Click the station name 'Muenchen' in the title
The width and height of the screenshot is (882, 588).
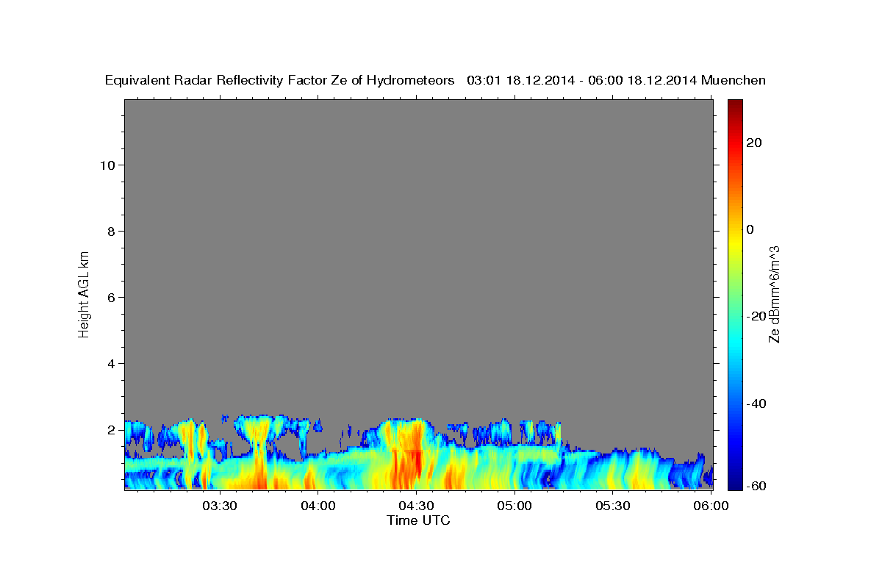734,81
